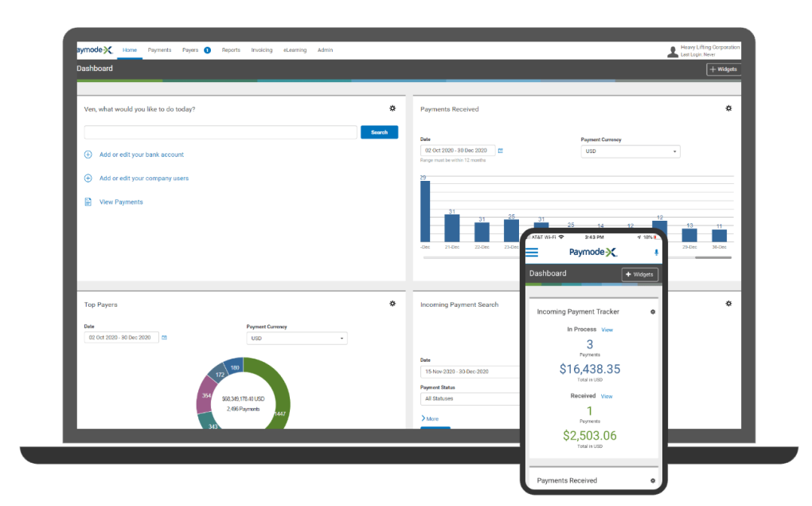Click user profile avatar icon
Screen dimensions: 812x506
[673, 51]
